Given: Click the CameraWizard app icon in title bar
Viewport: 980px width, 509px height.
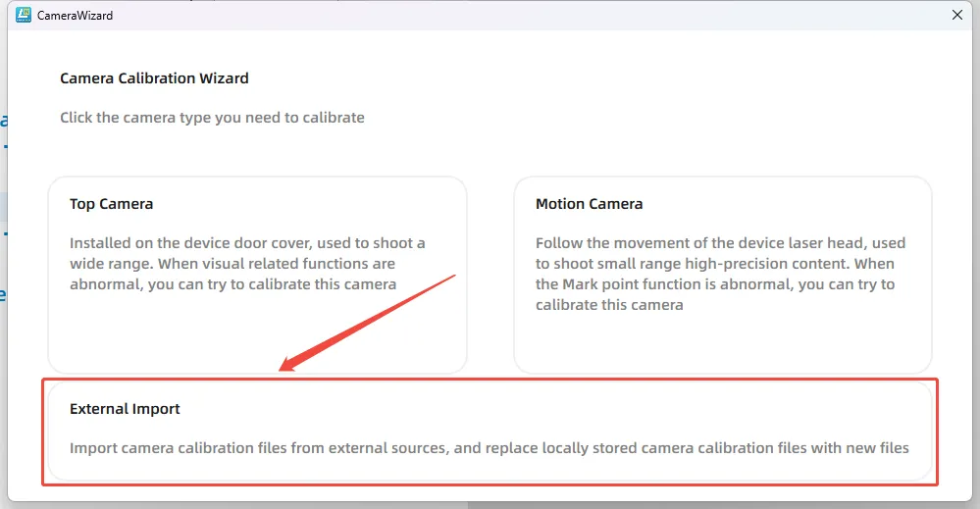Looking at the screenshot, I should (24, 15).
